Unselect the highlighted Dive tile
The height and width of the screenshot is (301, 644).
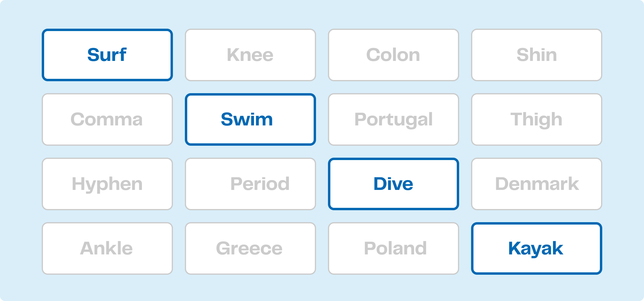394,184
